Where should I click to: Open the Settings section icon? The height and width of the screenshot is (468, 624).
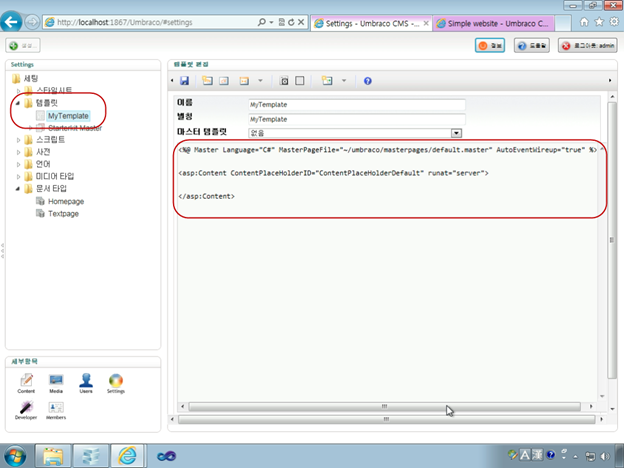(116, 383)
